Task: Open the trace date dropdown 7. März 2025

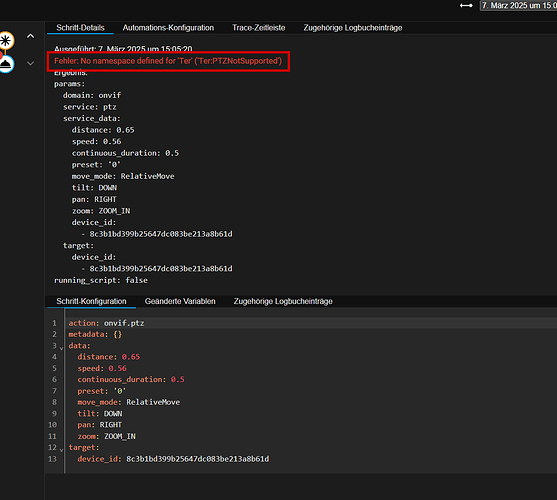Action: pos(519,6)
